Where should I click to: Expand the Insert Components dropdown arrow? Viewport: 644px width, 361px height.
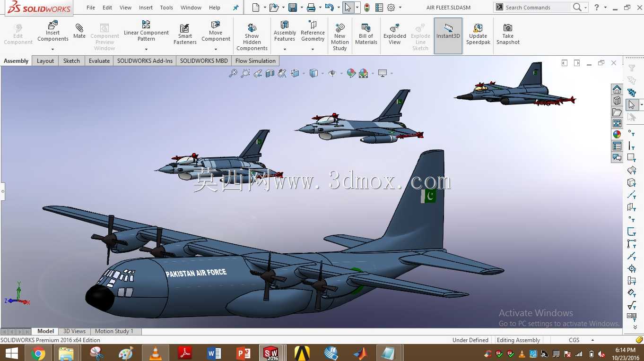(x=53, y=49)
